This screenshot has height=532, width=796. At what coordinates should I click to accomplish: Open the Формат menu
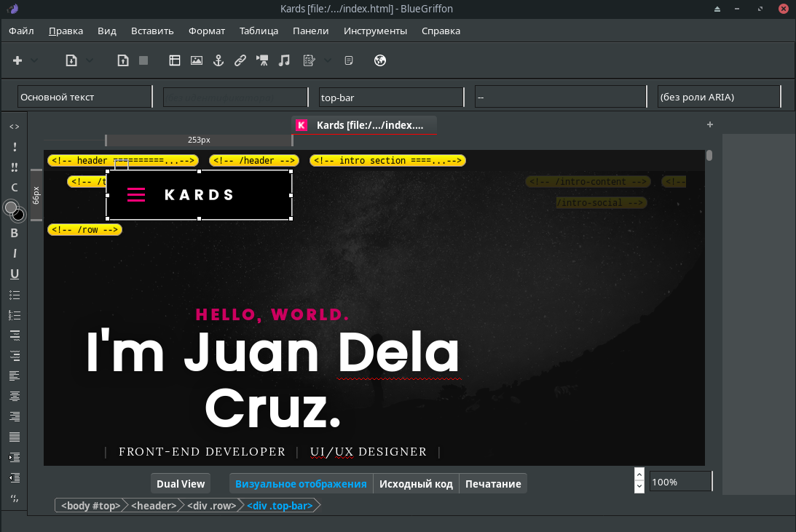(206, 31)
